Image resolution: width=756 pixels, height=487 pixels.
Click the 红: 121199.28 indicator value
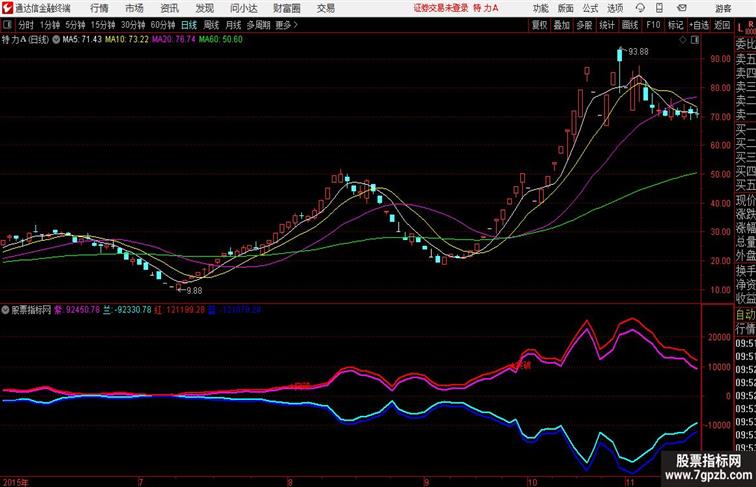click(x=179, y=310)
